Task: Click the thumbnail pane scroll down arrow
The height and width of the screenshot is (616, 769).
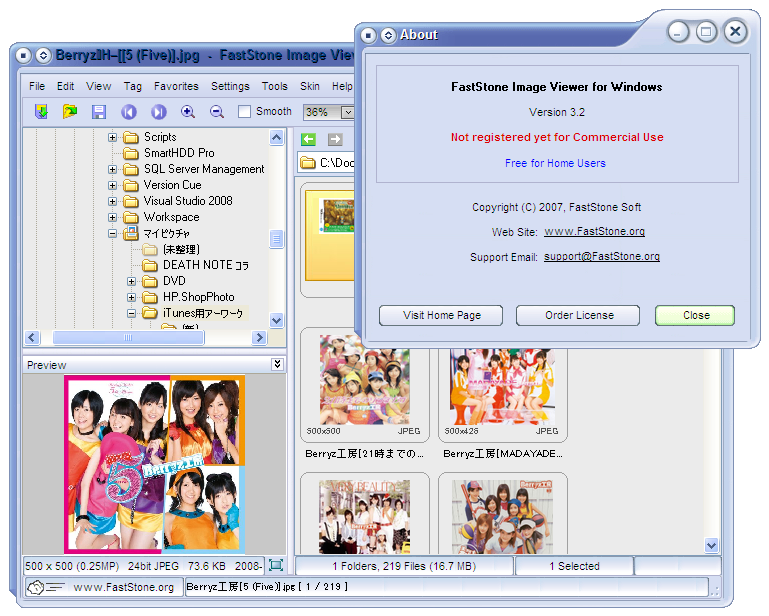Action: coord(711,545)
